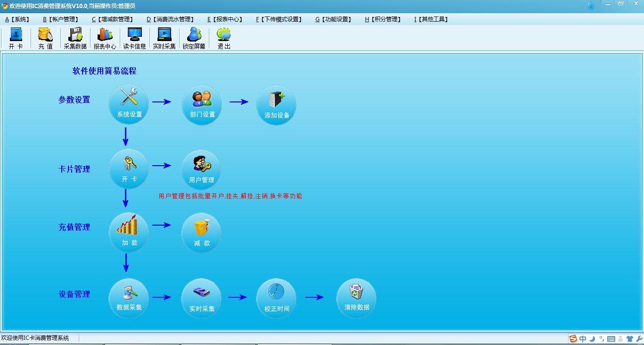Open the 用户管理 circle icon
644x345 pixels.
click(201, 170)
